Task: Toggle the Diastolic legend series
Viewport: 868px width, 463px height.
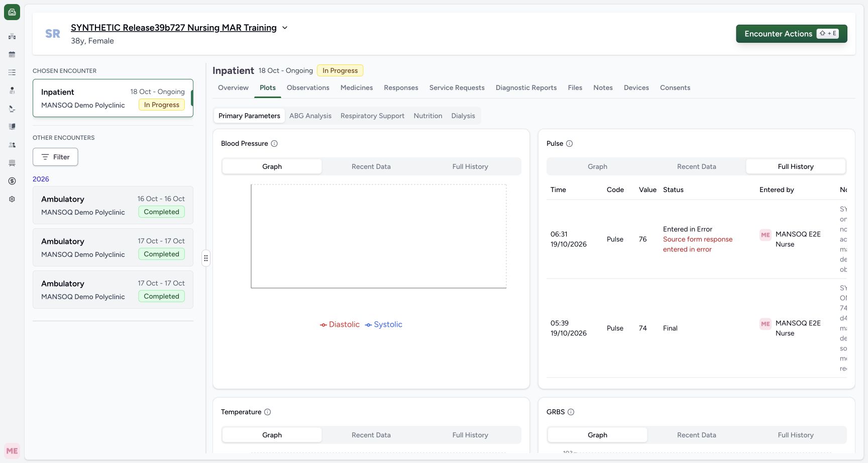Action: click(340, 325)
